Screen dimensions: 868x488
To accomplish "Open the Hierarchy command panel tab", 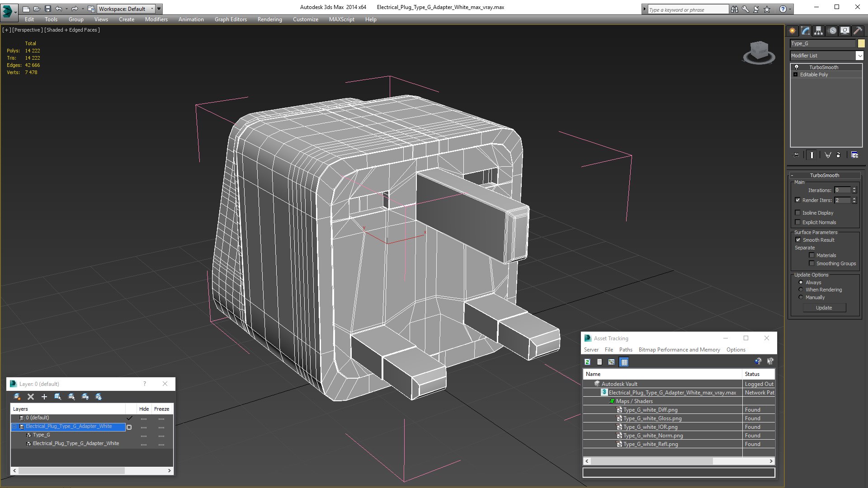I will pos(819,31).
